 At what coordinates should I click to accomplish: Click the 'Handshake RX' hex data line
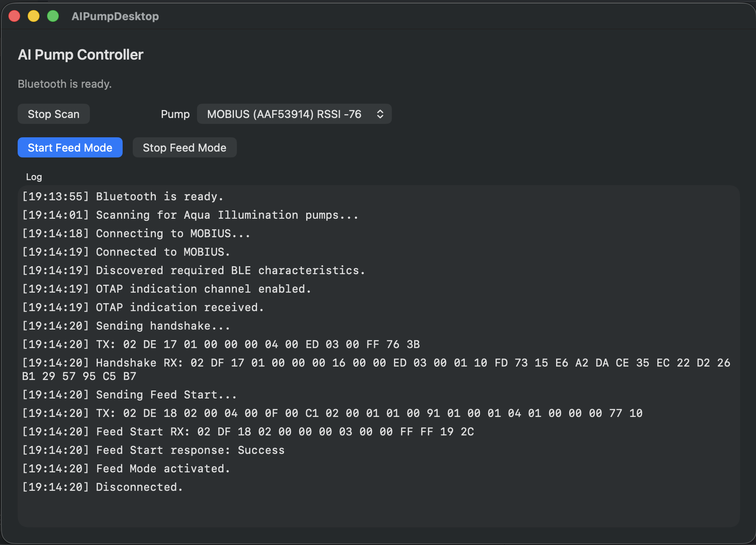tap(376, 363)
